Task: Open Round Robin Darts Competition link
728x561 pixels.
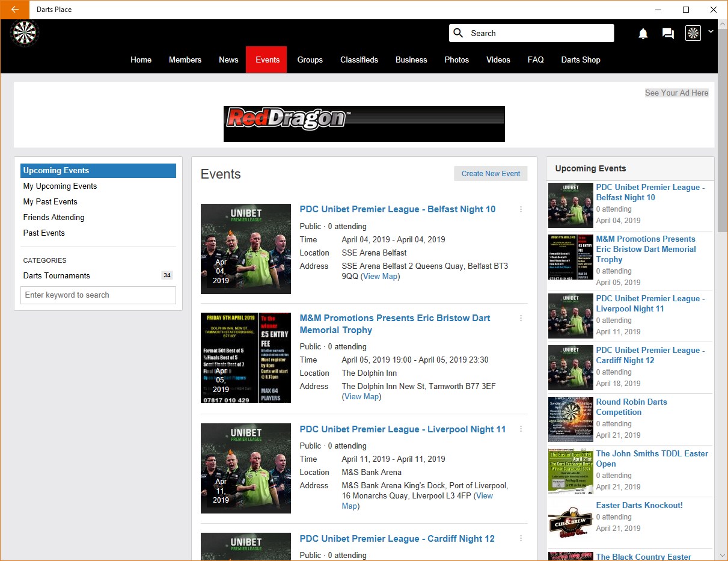Action: point(631,407)
